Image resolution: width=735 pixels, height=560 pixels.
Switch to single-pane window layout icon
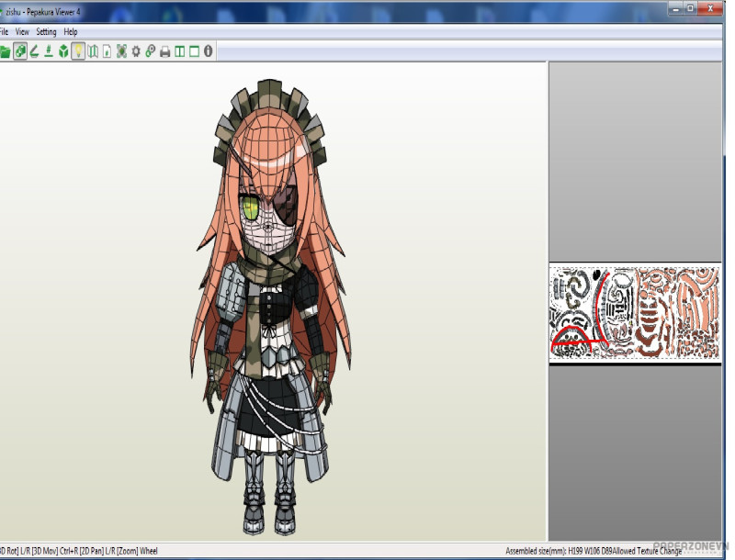click(194, 51)
